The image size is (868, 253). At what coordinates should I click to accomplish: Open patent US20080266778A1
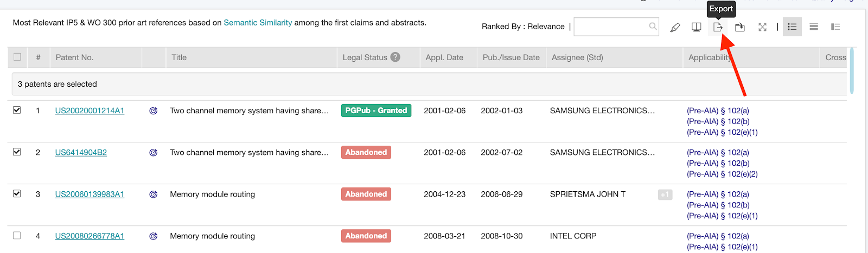[90, 236]
